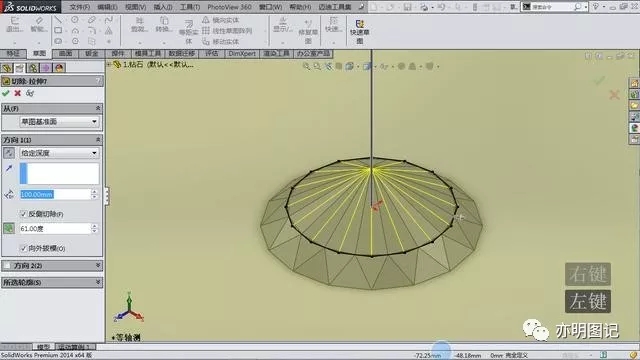
Task: Click the draft on/off icon beside 61.00度
Action: pyautogui.click(x=9, y=229)
